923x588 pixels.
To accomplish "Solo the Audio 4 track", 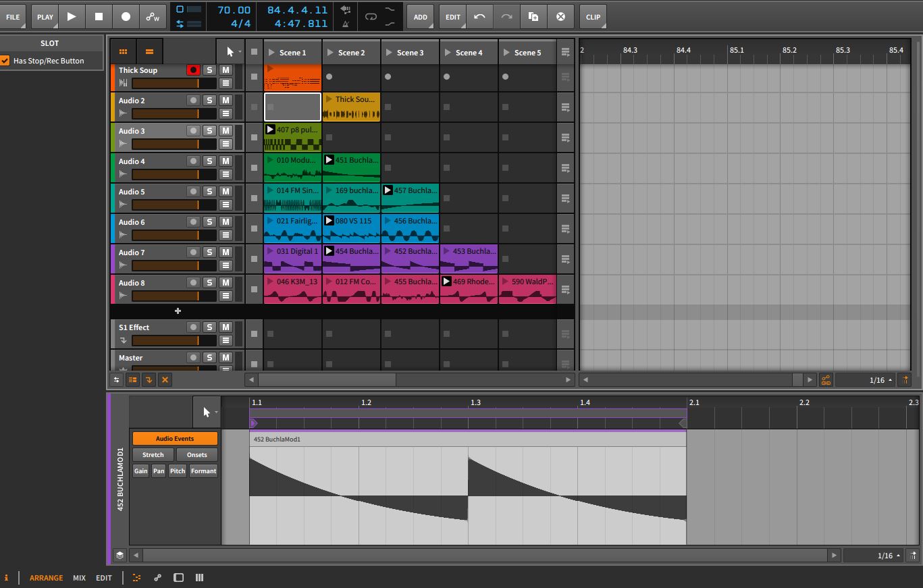I will (x=209, y=161).
